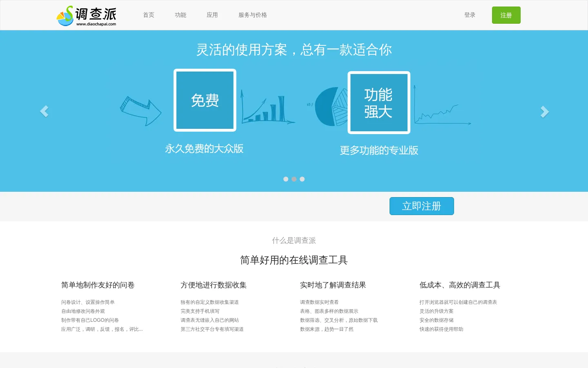Click the heading 方便地进行数据收集

(214, 285)
